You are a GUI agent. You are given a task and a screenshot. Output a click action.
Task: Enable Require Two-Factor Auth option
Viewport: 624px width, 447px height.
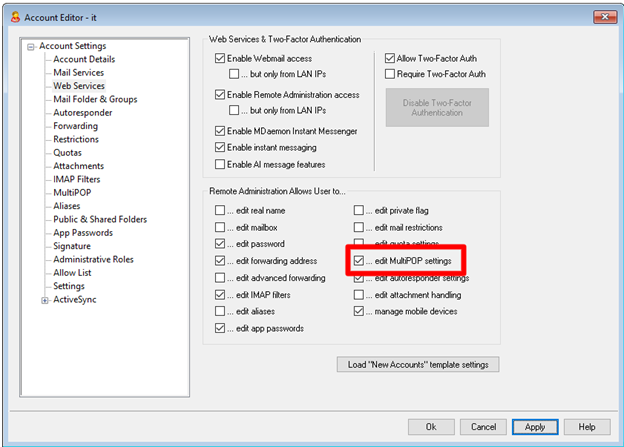[390, 74]
